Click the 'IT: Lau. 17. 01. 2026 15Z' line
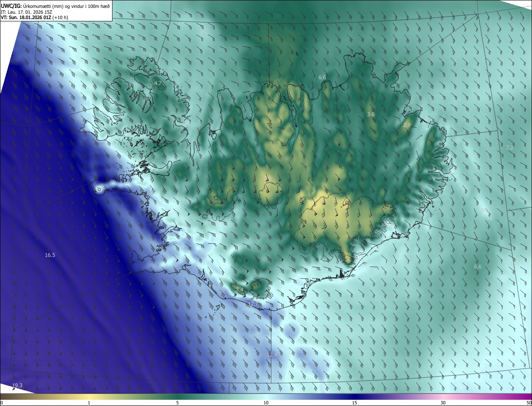 [26, 12]
